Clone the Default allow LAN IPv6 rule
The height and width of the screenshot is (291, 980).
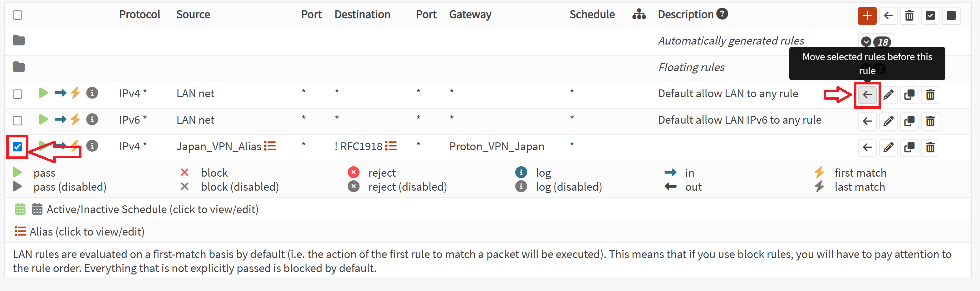tap(909, 121)
